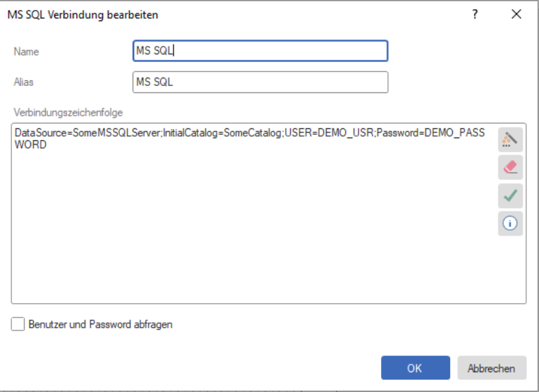
Task: Enable Benutzer und Password abfragen checkbox
Action: pyautogui.click(x=18, y=324)
